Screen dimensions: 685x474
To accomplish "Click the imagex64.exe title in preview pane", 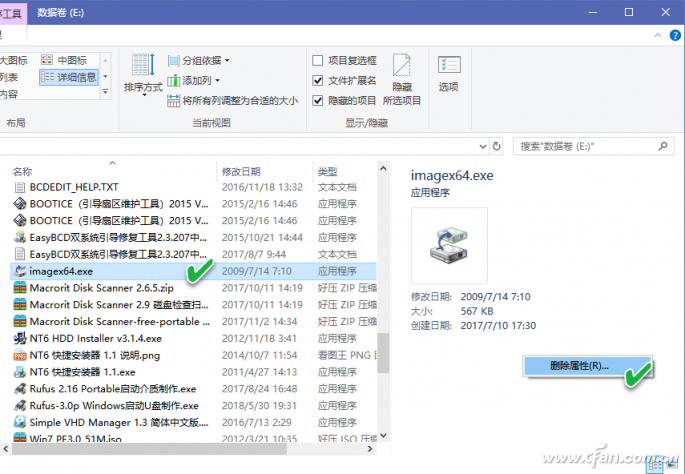I will [452, 176].
